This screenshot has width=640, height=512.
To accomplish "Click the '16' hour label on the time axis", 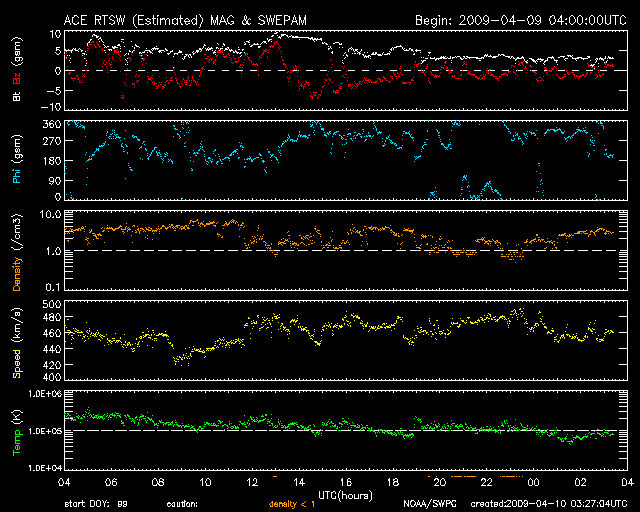I will [346, 482].
